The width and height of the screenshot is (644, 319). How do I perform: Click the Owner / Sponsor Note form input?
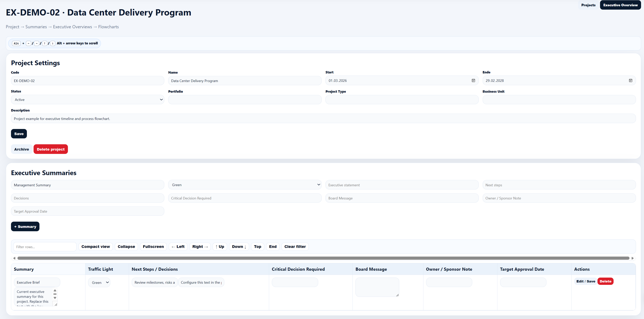click(x=559, y=198)
